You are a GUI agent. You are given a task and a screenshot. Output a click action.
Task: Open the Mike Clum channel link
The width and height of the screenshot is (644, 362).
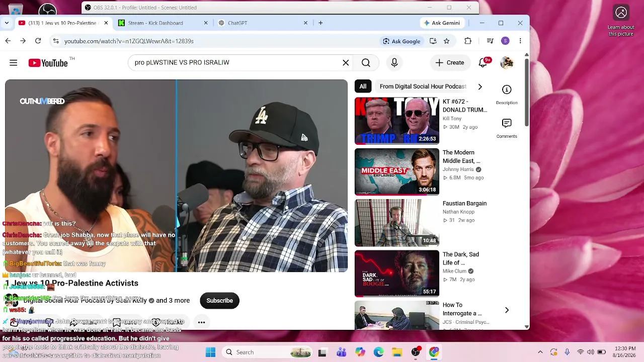click(x=454, y=271)
